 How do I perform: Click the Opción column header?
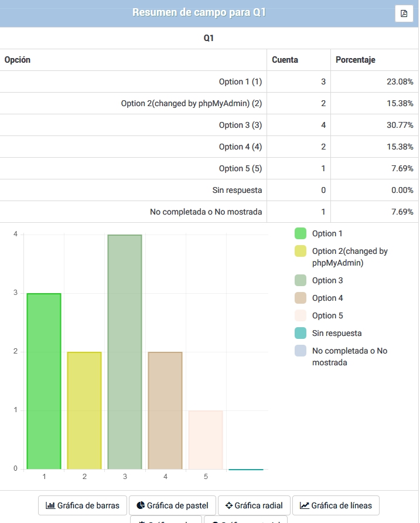click(x=18, y=60)
